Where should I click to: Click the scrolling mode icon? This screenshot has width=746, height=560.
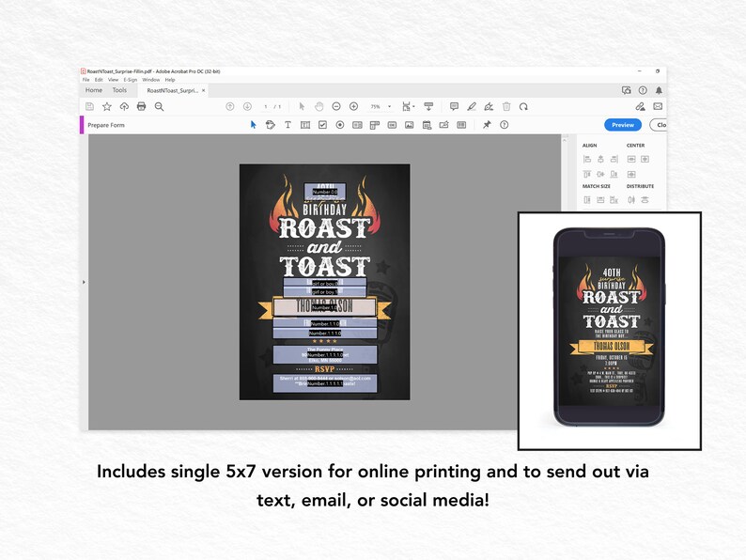(428, 106)
